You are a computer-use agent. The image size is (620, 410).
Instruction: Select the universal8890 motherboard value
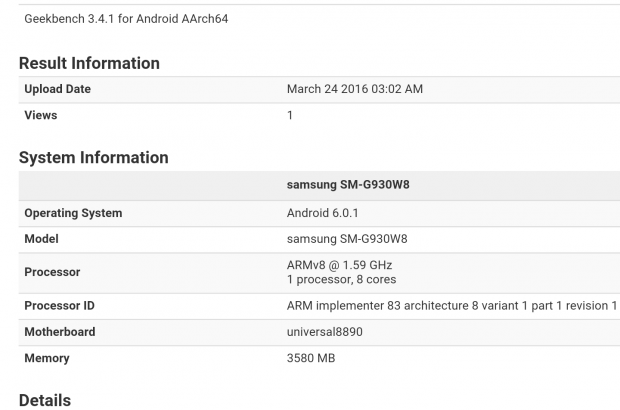click(x=324, y=331)
